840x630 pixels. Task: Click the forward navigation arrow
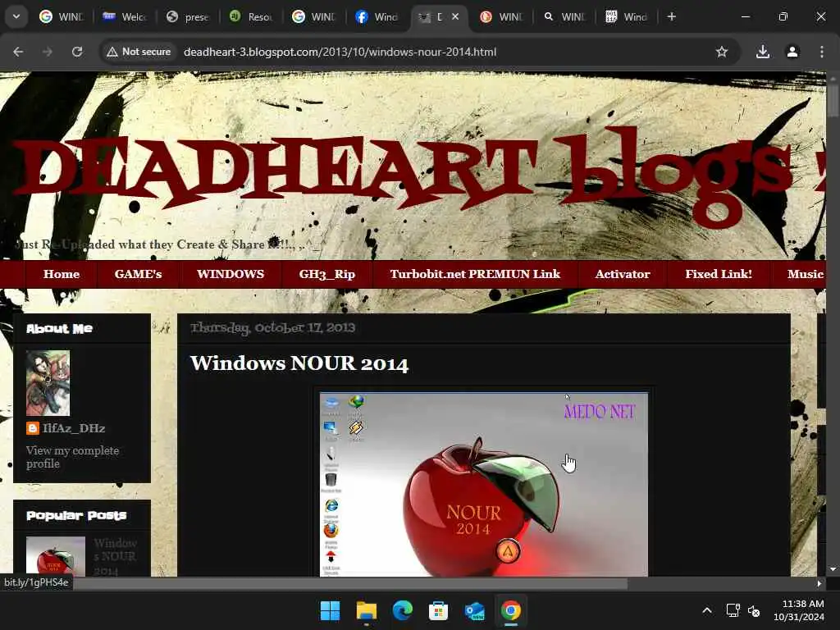pos(48,52)
